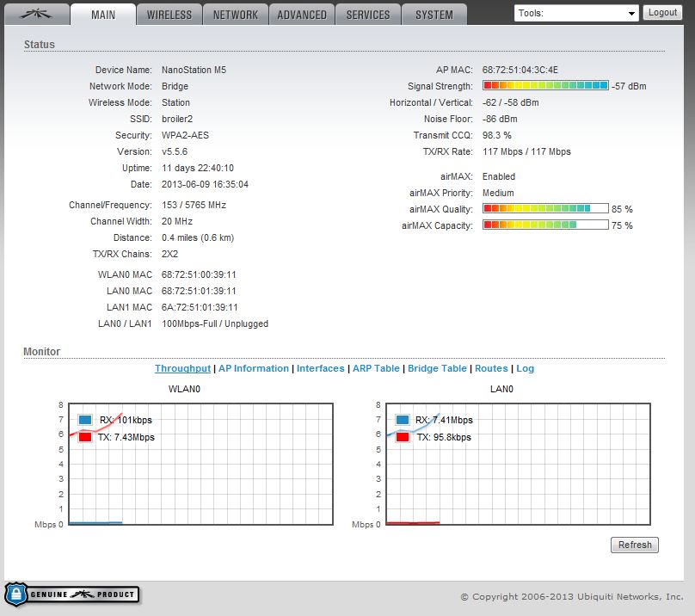Open the WIRELESS tab
The width and height of the screenshot is (695, 616).
click(x=169, y=15)
